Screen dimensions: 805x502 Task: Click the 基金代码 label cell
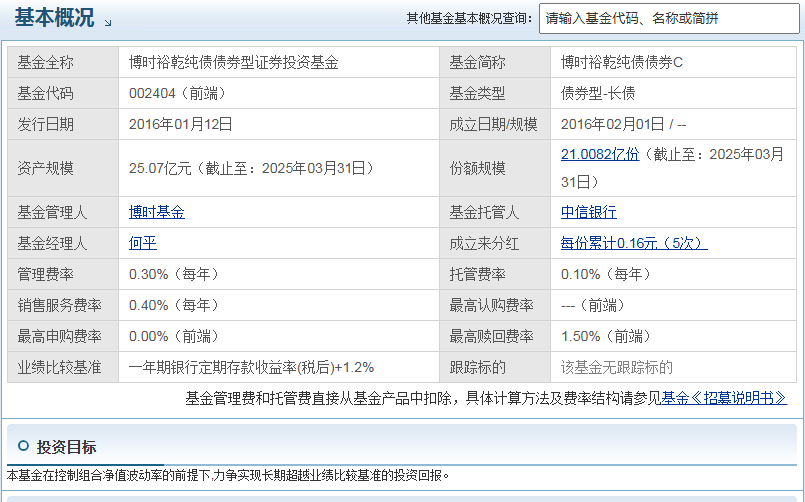(63, 93)
